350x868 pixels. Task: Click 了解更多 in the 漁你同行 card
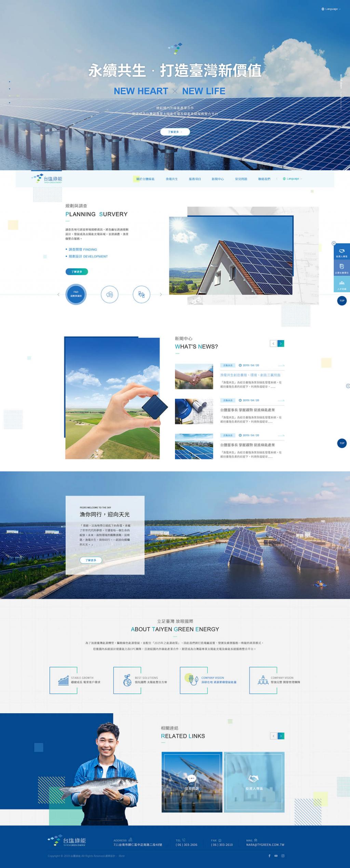coord(91,560)
